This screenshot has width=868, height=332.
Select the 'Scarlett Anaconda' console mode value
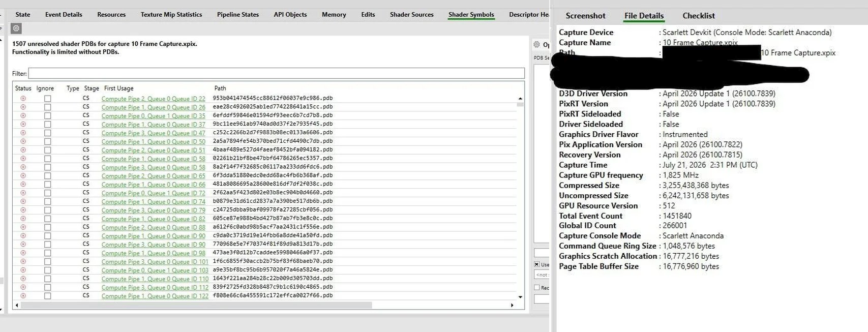[x=693, y=236]
